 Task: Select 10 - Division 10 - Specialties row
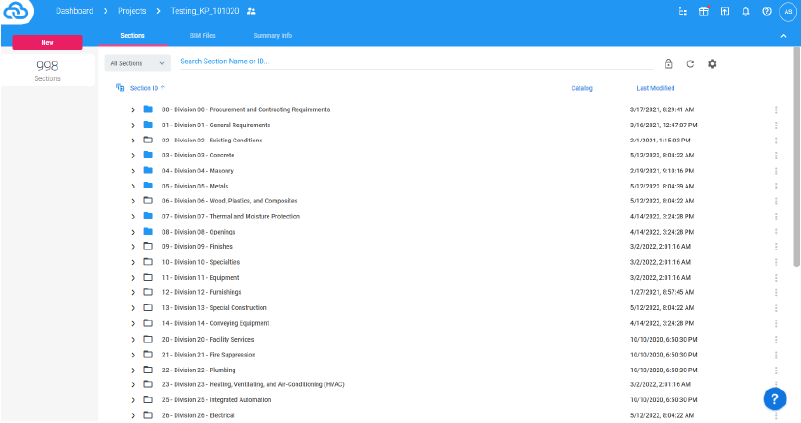click(201, 262)
